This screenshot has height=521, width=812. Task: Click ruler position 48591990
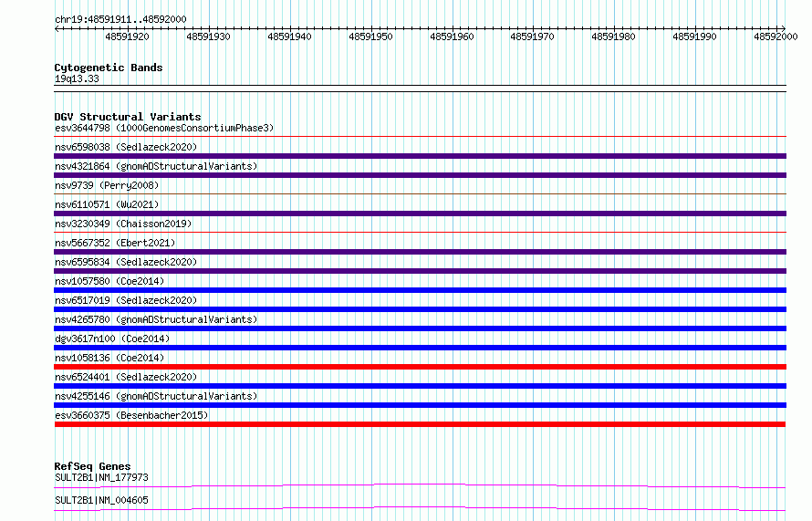(694, 36)
